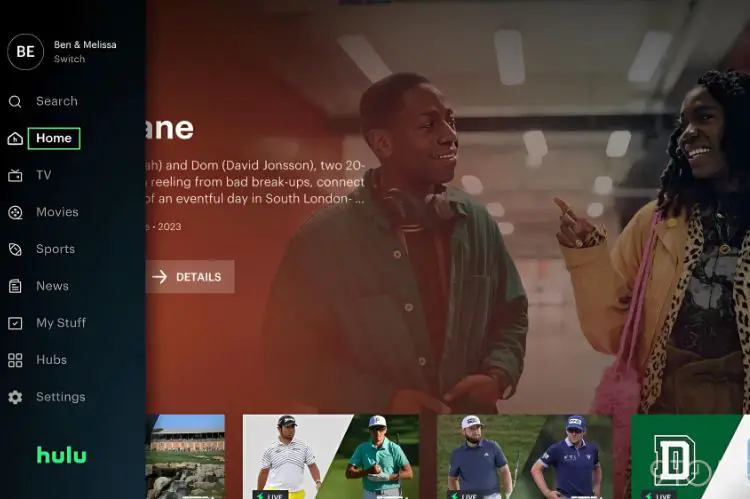Click the BE profile avatar circle
The image size is (750, 499).
click(x=25, y=52)
